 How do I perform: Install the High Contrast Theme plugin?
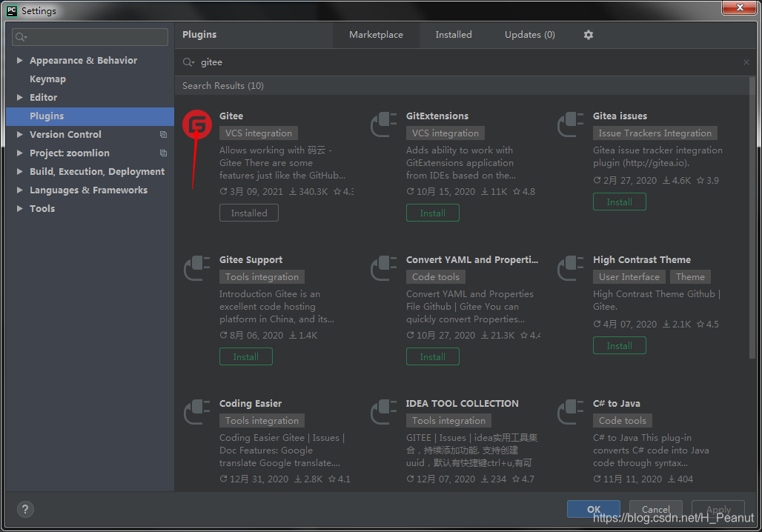click(619, 345)
